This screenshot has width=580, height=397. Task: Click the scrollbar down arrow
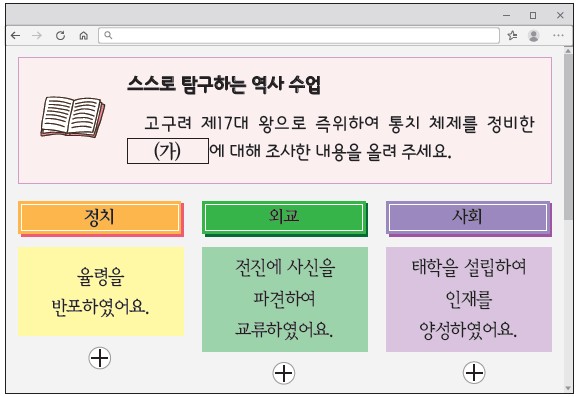coord(568,388)
